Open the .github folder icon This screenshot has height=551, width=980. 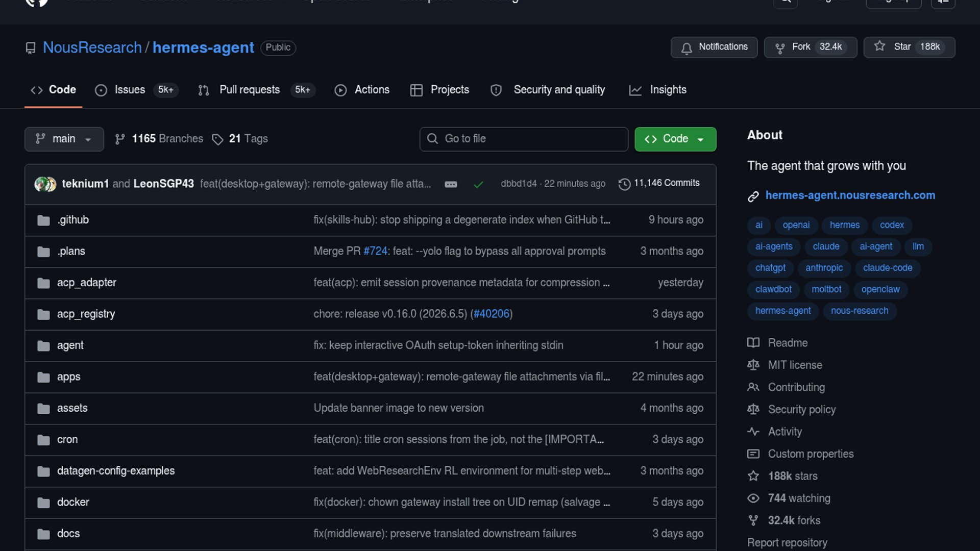click(43, 220)
